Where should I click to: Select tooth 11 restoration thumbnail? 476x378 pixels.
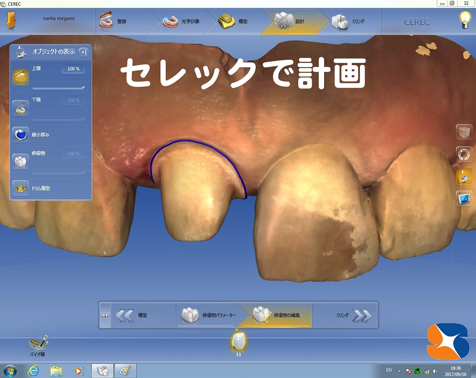(x=239, y=342)
